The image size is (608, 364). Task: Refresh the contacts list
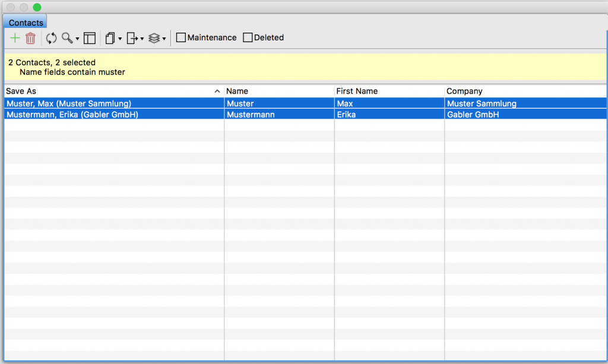click(x=51, y=38)
